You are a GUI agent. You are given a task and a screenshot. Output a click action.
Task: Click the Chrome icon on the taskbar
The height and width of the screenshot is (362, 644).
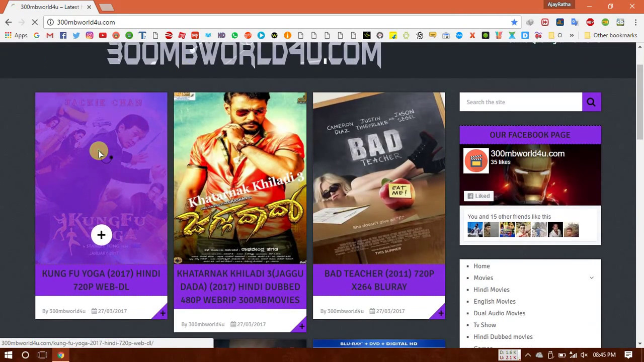tap(60, 355)
